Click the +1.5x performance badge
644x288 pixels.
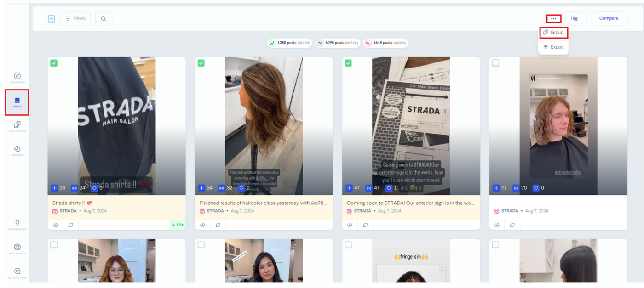tap(178, 225)
